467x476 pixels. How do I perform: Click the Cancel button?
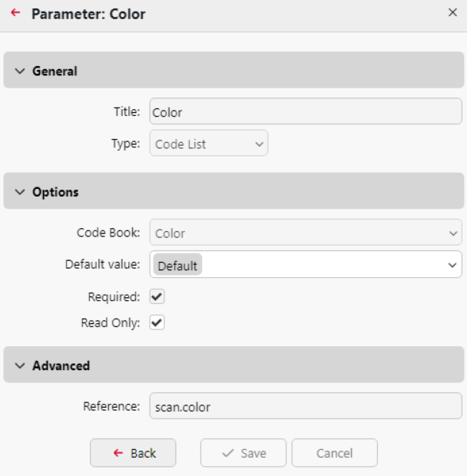click(334, 453)
